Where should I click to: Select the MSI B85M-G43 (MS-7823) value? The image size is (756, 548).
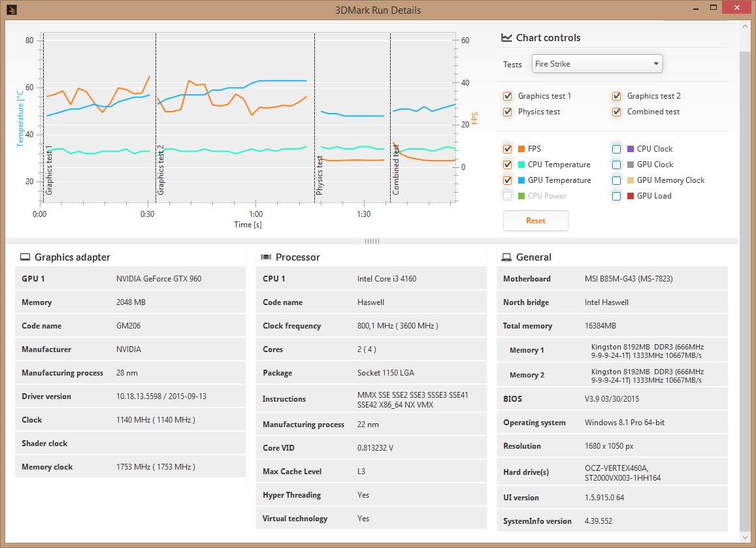point(629,279)
